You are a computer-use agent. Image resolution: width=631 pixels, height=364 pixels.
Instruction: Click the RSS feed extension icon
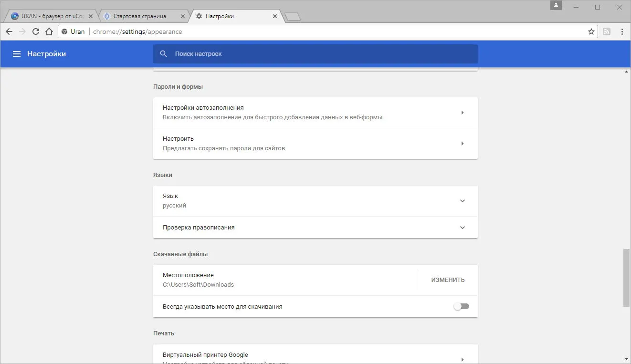click(x=607, y=31)
